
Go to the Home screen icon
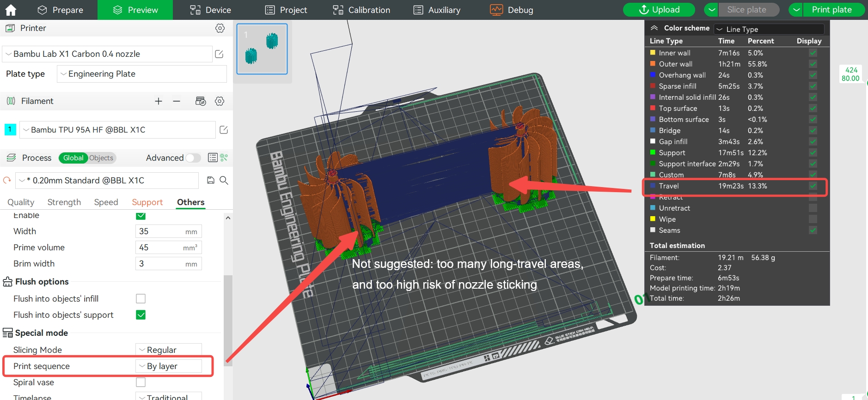(10, 10)
